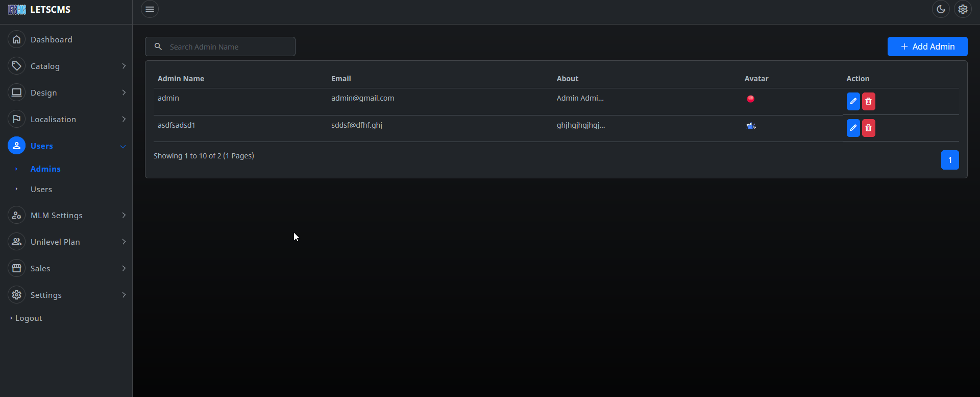The width and height of the screenshot is (980, 397).
Task: Click the red delete icon for admin row
Action: [868, 101]
